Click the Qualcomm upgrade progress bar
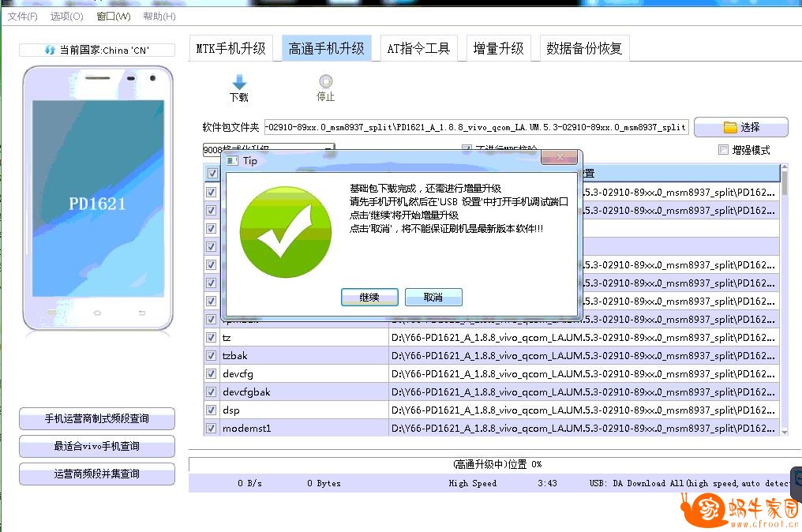Image resolution: width=802 pixels, height=532 pixels. pyautogui.click(x=493, y=464)
